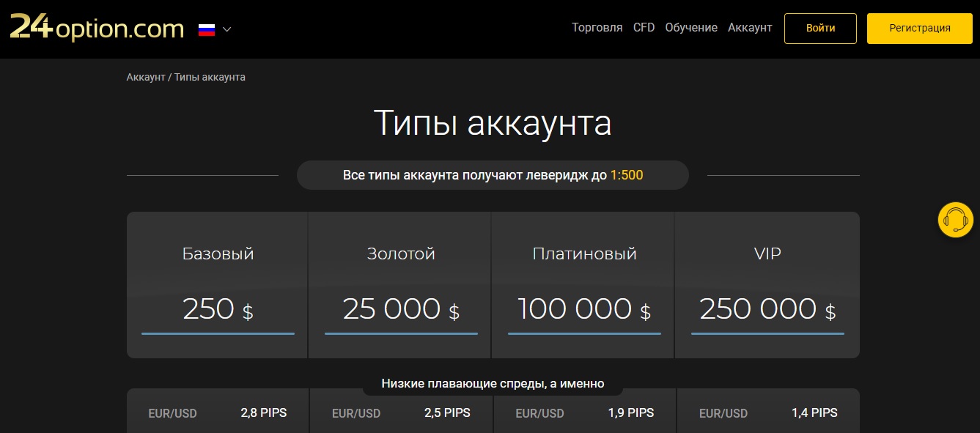Click the Russian flag language icon
This screenshot has height=433, width=980.
click(x=207, y=29)
